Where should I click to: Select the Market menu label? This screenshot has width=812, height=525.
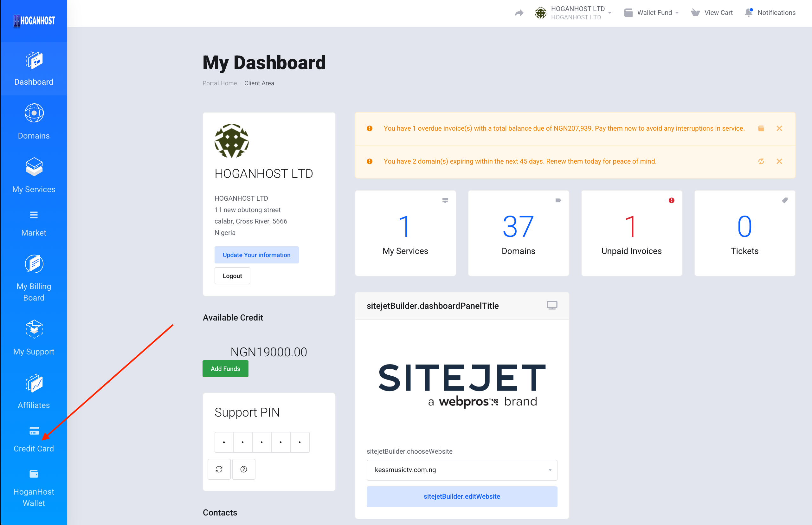point(34,233)
